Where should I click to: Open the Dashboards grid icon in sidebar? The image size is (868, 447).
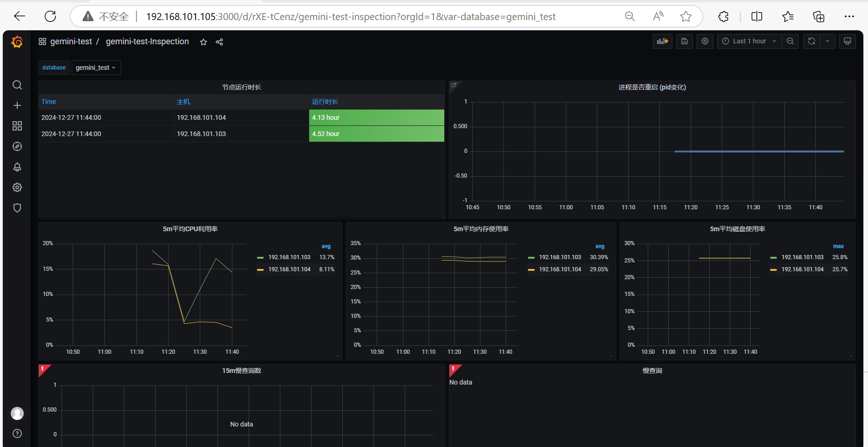(17, 126)
